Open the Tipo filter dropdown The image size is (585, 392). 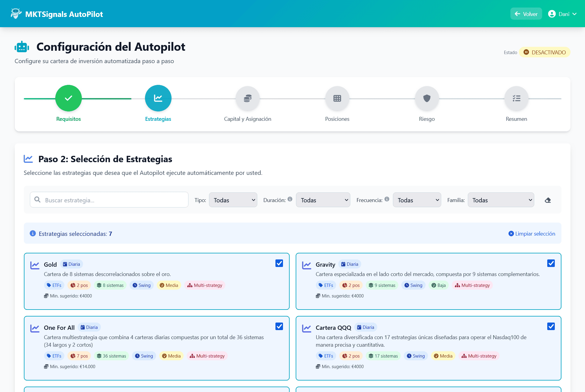click(x=233, y=200)
